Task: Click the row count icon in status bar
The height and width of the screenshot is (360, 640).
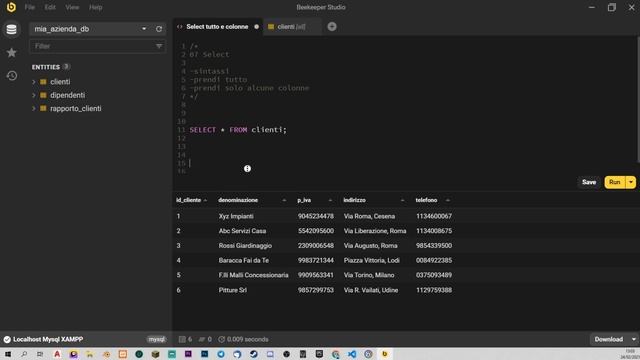Action: click(x=182, y=339)
